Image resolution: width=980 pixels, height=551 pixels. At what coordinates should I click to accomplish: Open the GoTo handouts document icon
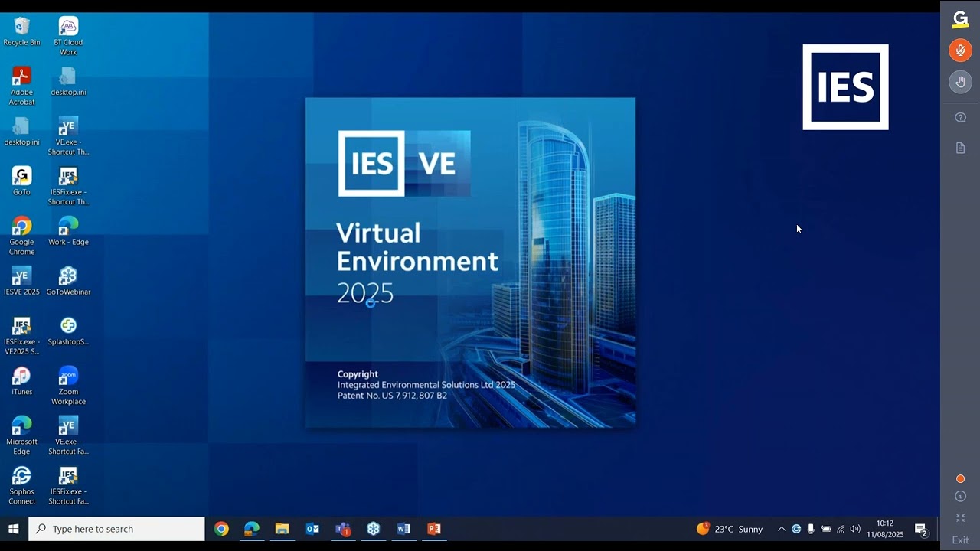[960, 148]
